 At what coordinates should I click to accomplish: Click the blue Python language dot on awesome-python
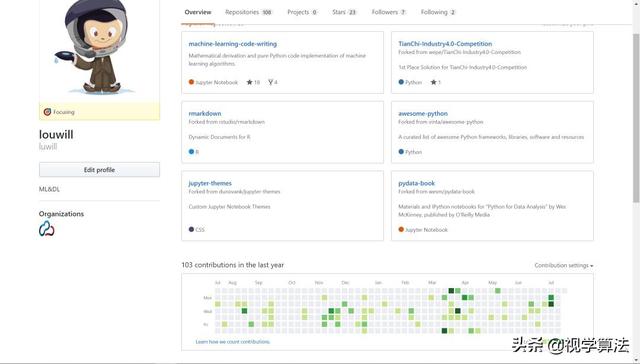pyautogui.click(x=401, y=152)
